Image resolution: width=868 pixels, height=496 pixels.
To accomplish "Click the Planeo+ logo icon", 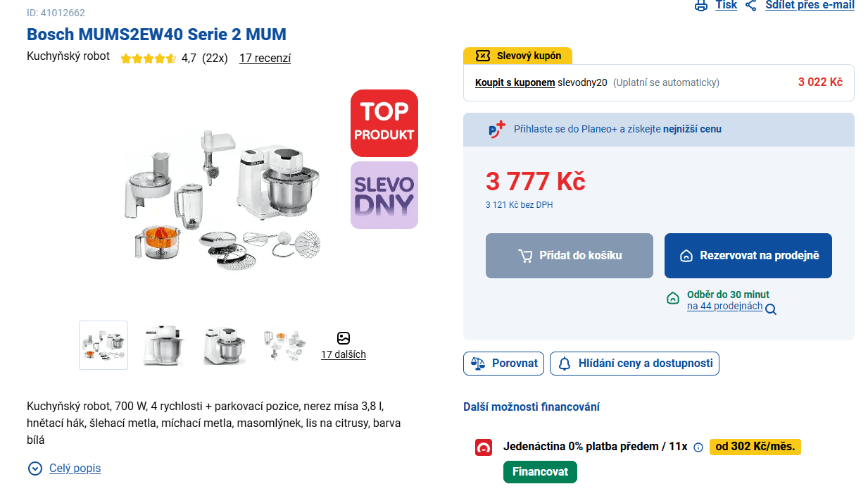I will click(x=497, y=130).
